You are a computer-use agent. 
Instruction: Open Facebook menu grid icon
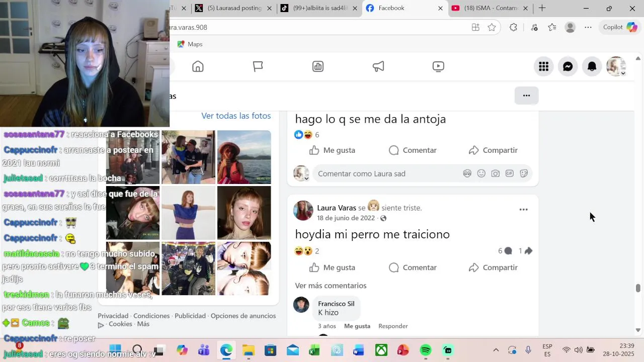tap(543, 66)
